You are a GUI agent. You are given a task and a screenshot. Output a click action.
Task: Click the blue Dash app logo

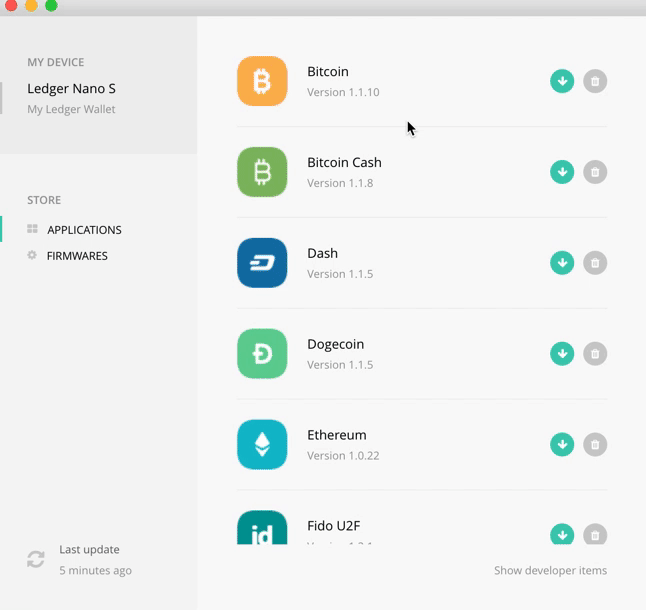262,263
